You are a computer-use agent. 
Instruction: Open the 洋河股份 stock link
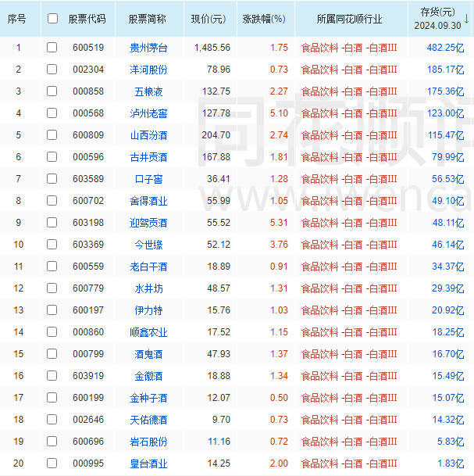point(148,70)
